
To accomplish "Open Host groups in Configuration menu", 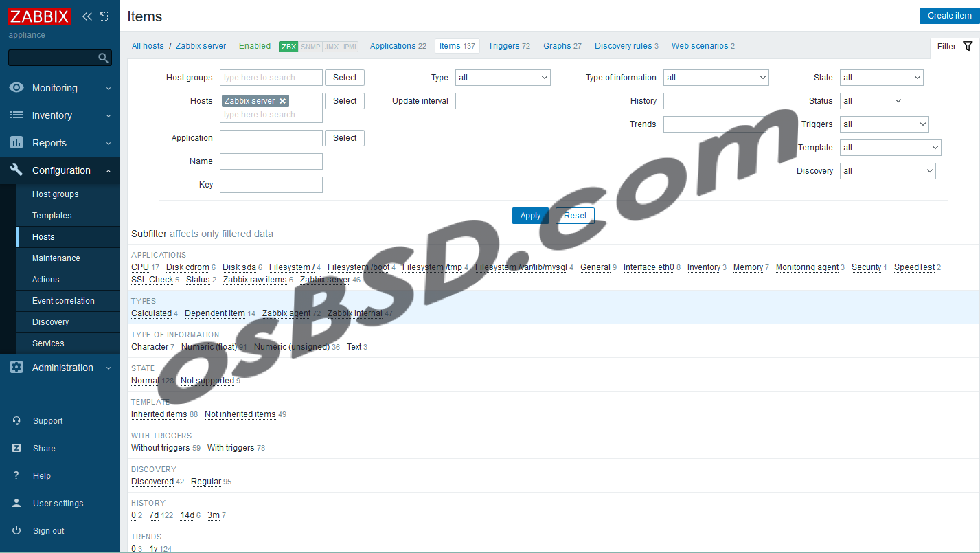I will 68,194.
